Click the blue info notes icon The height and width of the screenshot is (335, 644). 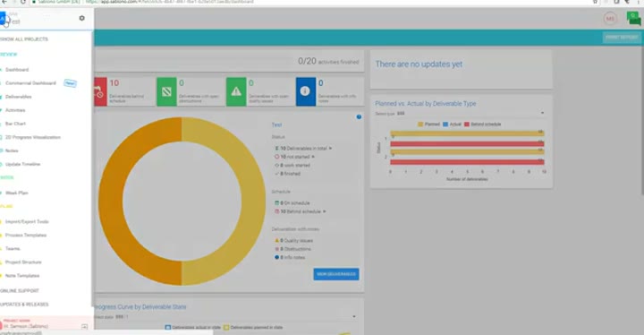(x=306, y=91)
